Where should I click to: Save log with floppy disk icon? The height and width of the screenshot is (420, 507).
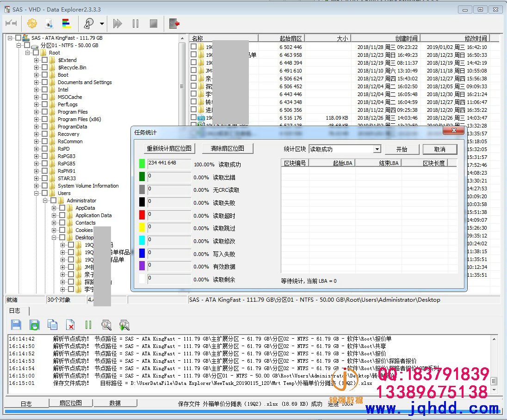16,325
